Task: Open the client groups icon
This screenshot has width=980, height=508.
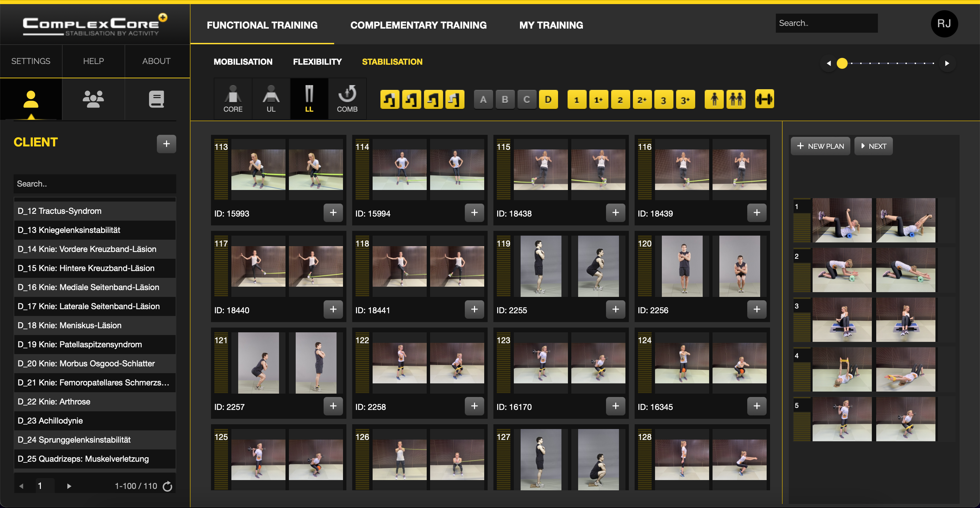Action: 93,99
